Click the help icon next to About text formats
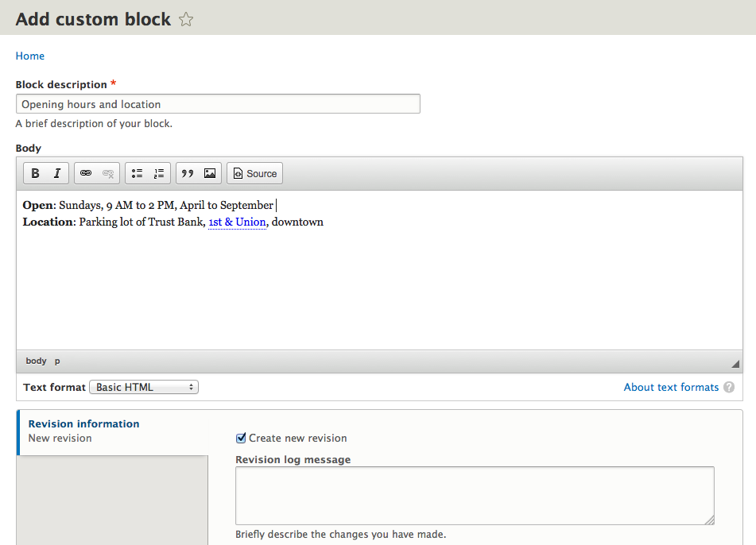 pyautogui.click(x=729, y=387)
